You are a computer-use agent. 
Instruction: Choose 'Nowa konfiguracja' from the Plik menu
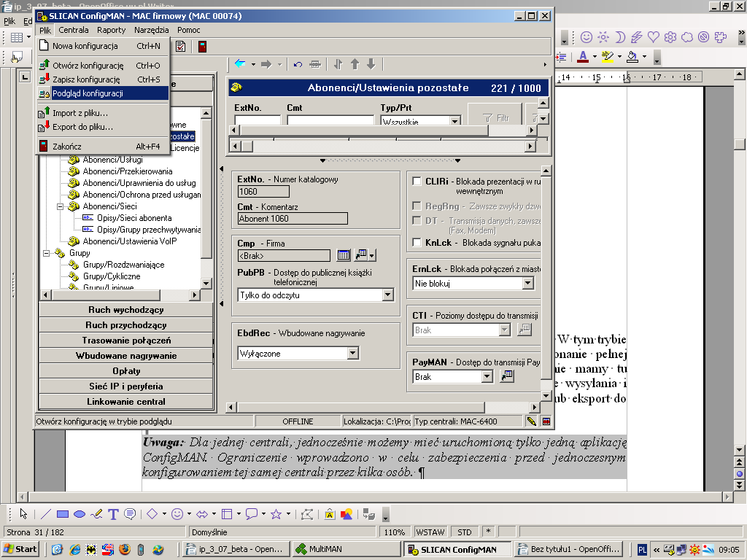coord(103,46)
